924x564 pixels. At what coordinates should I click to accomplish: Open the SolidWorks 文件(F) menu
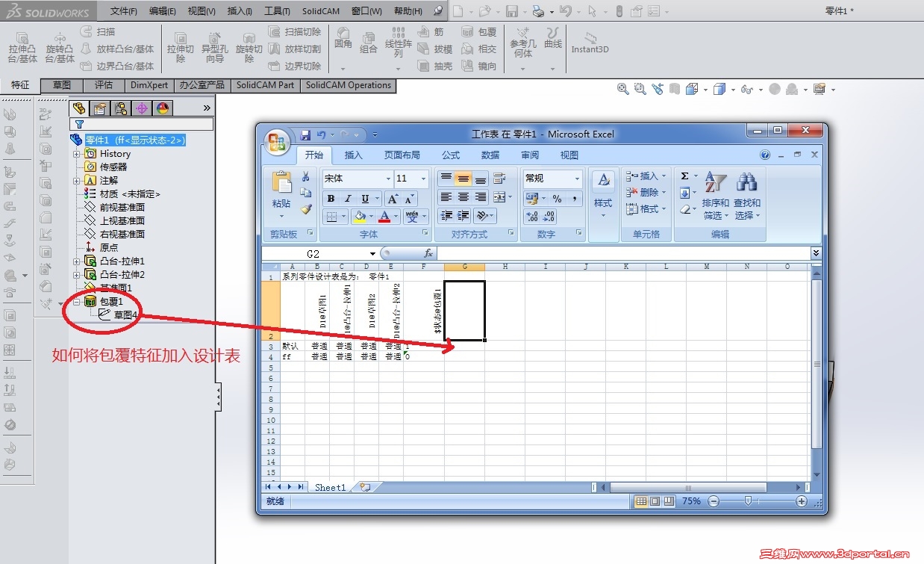(124, 11)
